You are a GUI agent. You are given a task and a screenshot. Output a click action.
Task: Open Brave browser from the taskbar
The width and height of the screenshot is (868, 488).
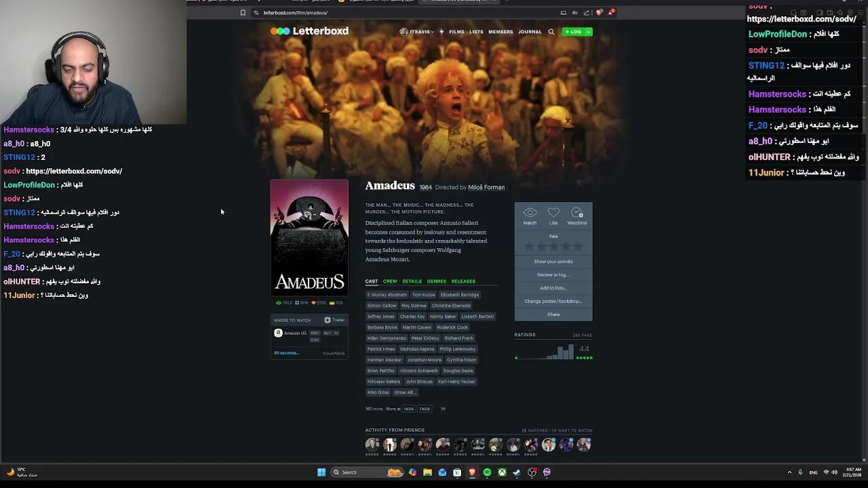472,472
